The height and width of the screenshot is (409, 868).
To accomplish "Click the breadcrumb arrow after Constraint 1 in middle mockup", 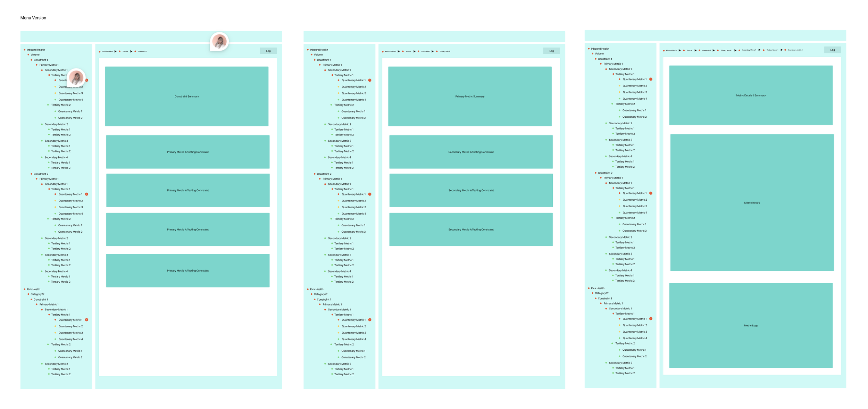I will (433, 51).
